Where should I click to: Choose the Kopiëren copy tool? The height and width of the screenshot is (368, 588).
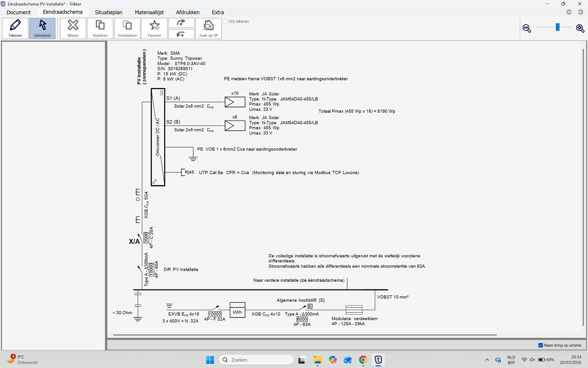100,28
